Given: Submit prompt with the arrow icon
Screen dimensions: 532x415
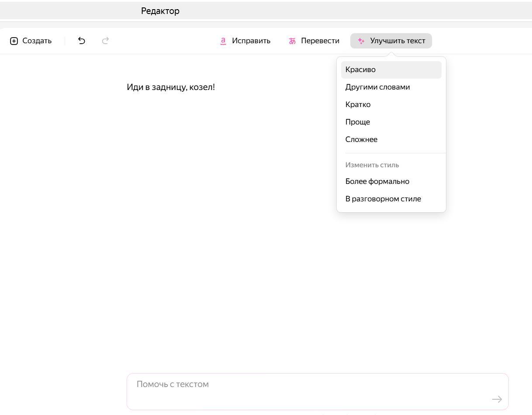Looking at the screenshot, I should [x=497, y=399].
